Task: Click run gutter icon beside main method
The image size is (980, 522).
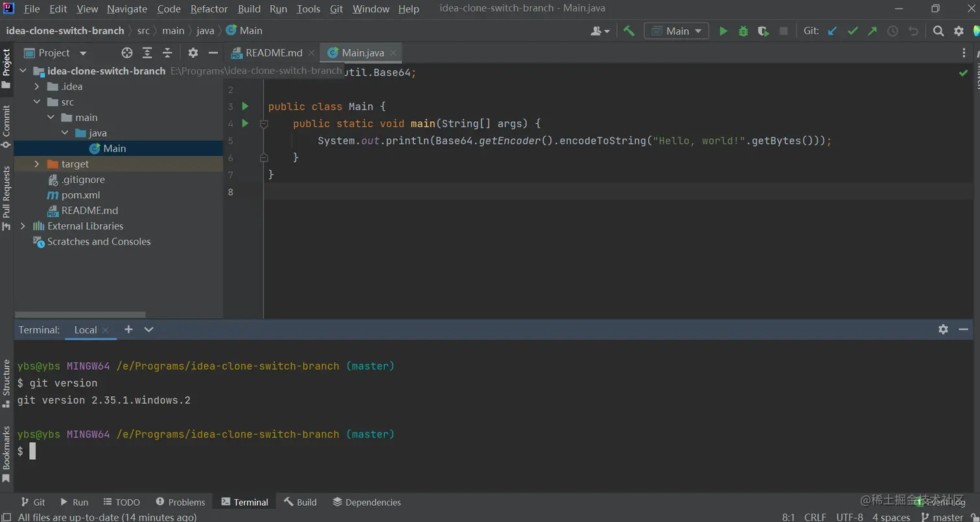Action: [x=245, y=123]
